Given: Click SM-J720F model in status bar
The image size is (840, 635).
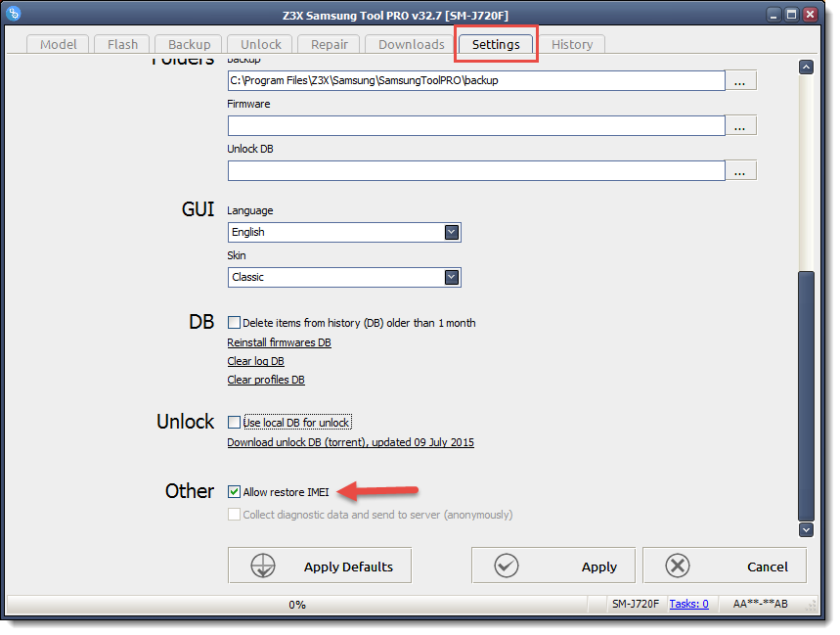Looking at the screenshot, I should click(636, 604).
